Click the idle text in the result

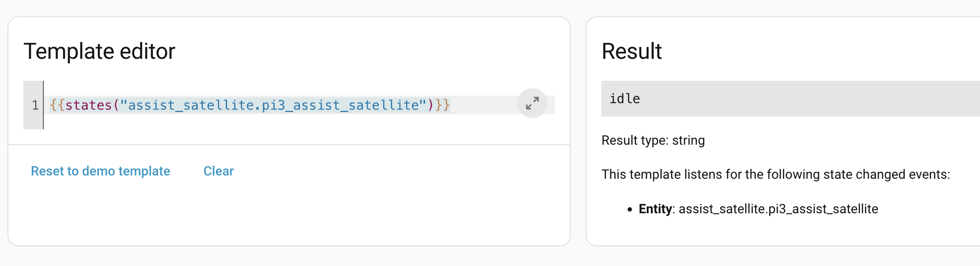click(x=625, y=99)
